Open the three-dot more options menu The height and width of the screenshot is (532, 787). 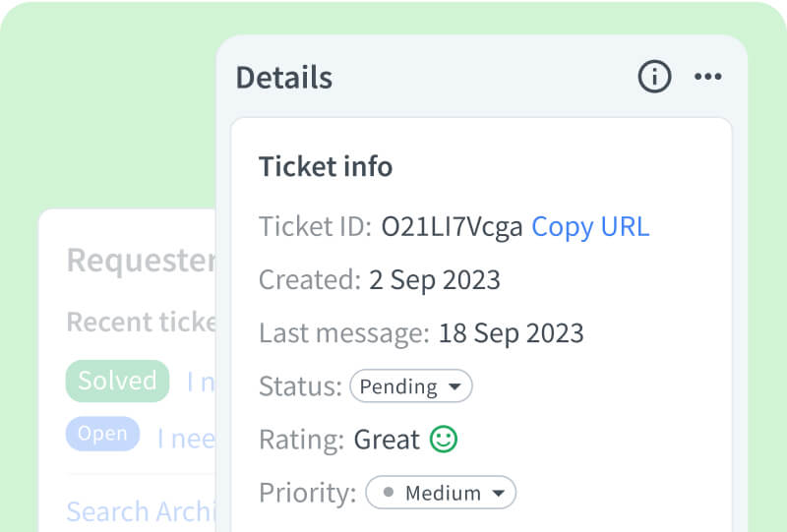708,77
